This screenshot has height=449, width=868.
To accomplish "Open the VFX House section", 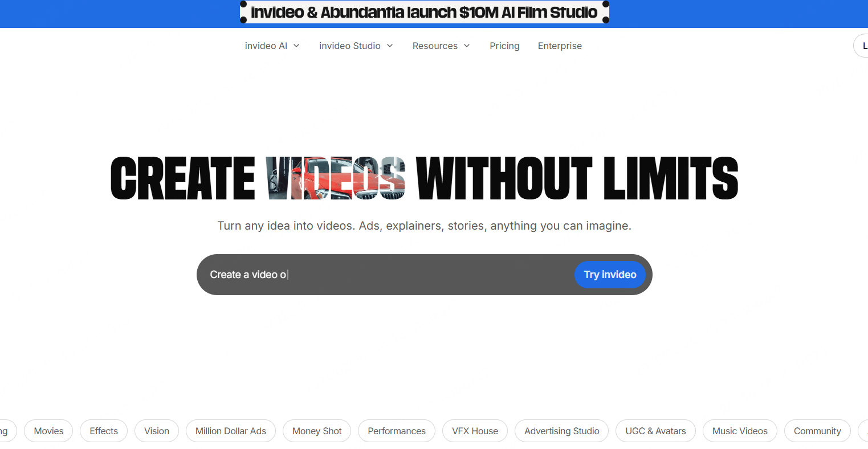I will click(475, 431).
